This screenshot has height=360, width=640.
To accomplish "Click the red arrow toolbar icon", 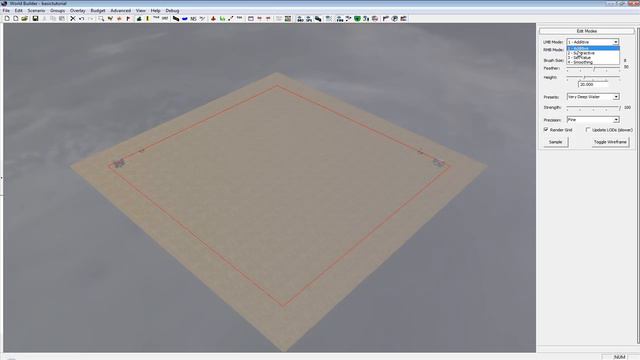I will coord(213,19).
